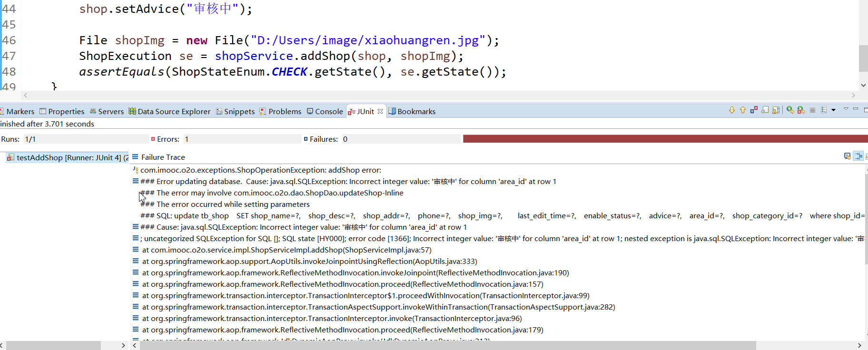Viewport: 868px width, 350px height.
Task: Click the Failure Trace header icon
Action: pos(135,156)
